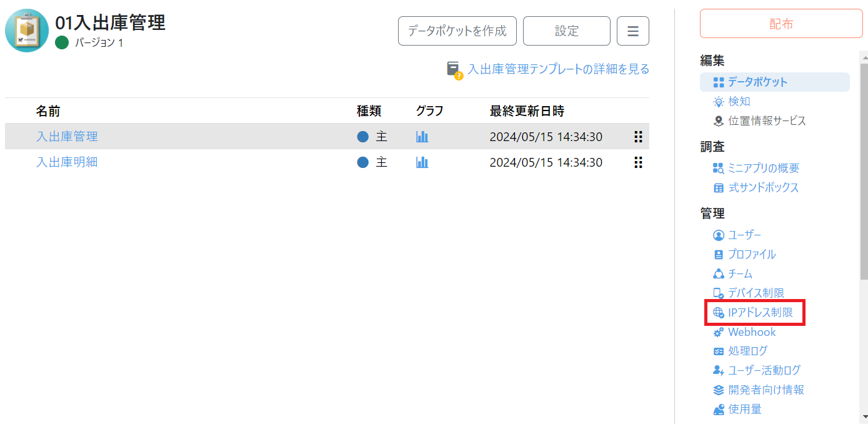868x427 pixels.
Task: Click the IPアドレス制限 globe icon
Action: pos(719,313)
